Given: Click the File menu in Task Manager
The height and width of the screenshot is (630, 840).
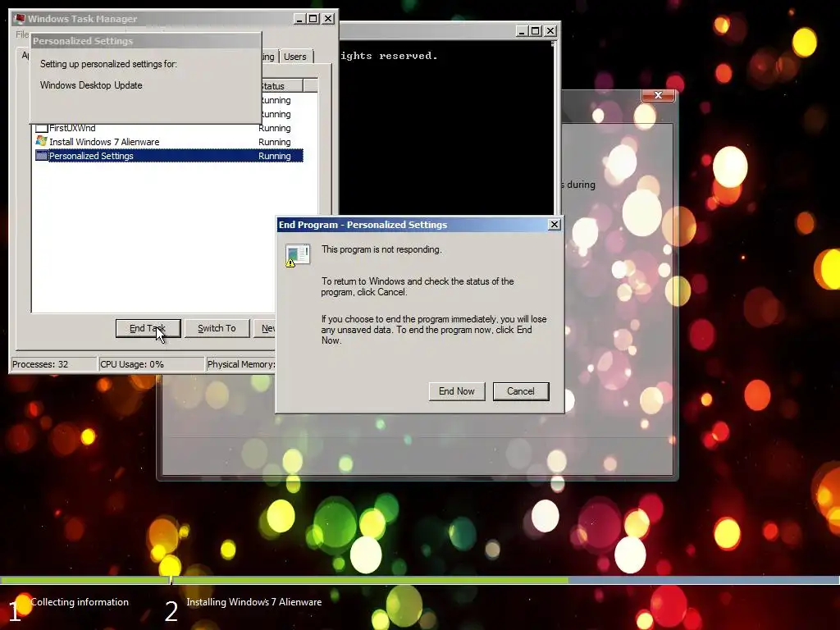Looking at the screenshot, I should coord(22,34).
